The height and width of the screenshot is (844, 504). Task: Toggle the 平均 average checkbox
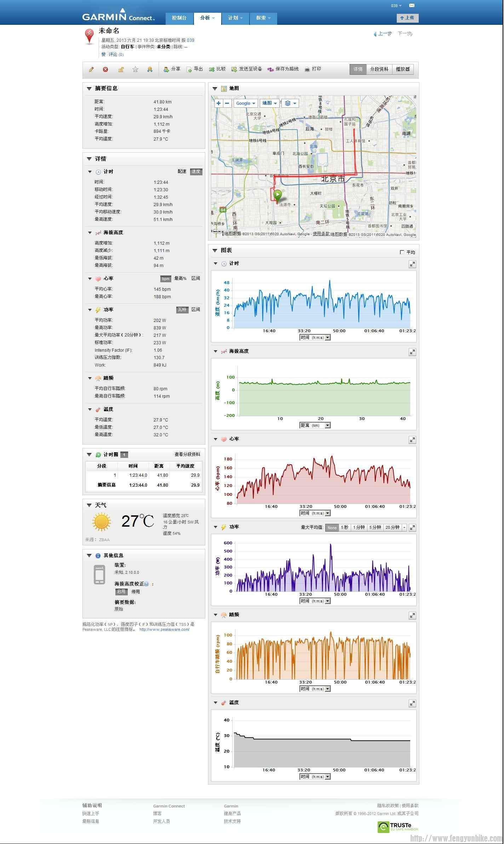pyautogui.click(x=402, y=252)
